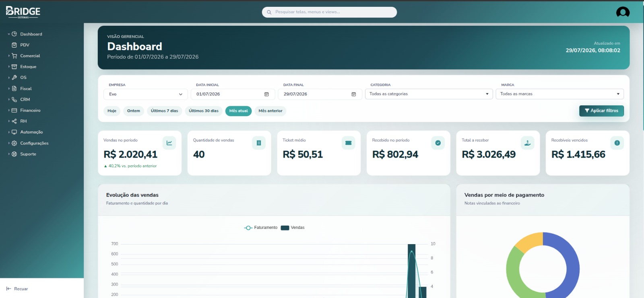Expand the Comercial menu arrow
Viewport: 644px width, 298px height.
tap(9, 56)
